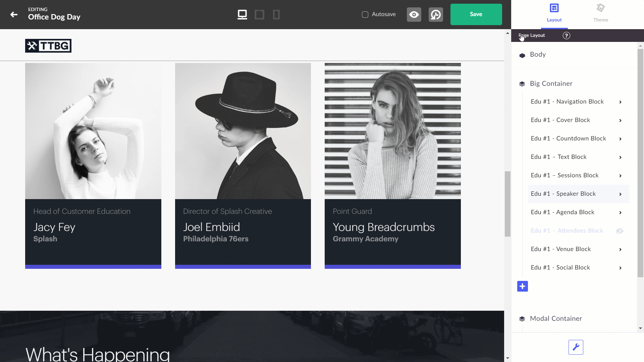The width and height of the screenshot is (644, 362).
Task: Select the Modal Container layer
Action: pyautogui.click(x=556, y=318)
